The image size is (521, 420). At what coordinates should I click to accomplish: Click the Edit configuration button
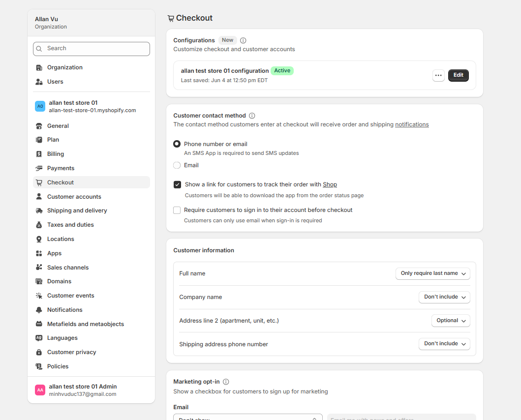point(458,75)
